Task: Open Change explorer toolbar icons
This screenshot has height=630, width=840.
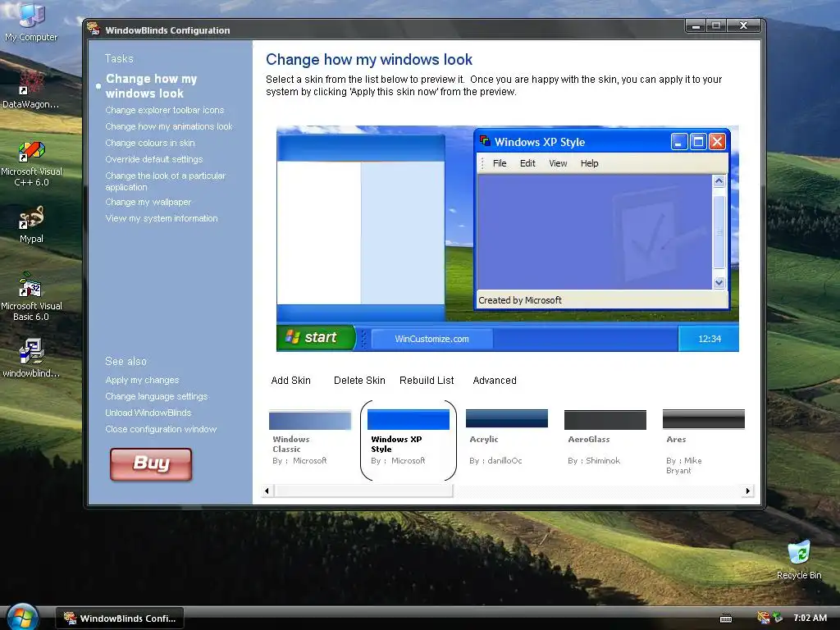Action: point(164,110)
